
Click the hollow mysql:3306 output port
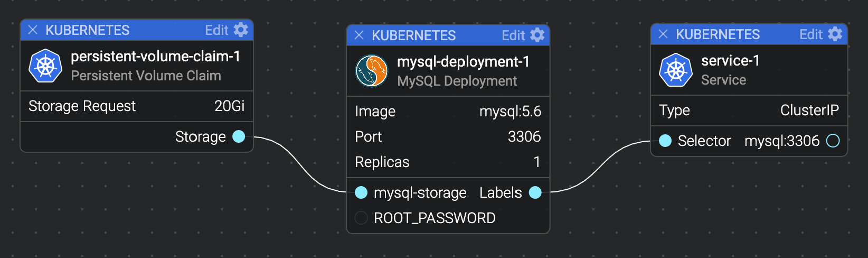[833, 141]
